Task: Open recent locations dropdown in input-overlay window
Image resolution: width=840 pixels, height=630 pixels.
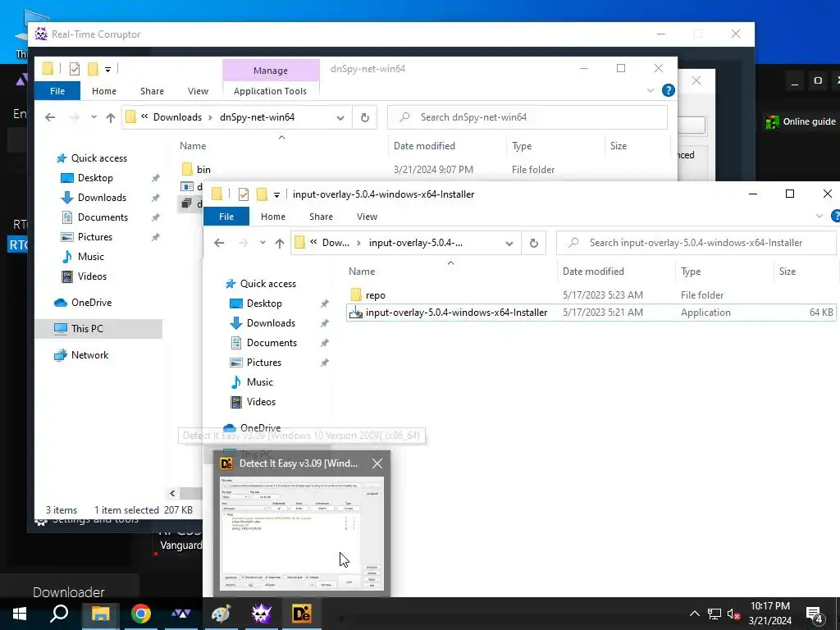Action: 262,243
